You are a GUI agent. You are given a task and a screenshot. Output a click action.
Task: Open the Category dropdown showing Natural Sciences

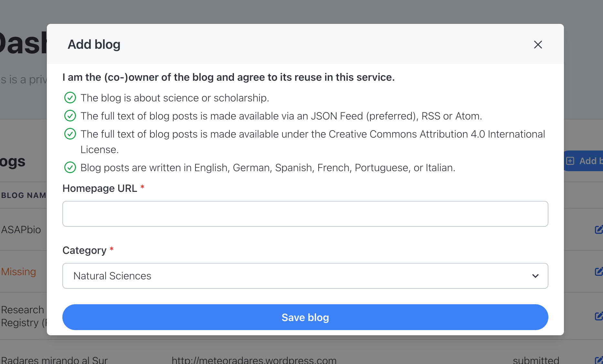click(x=305, y=276)
